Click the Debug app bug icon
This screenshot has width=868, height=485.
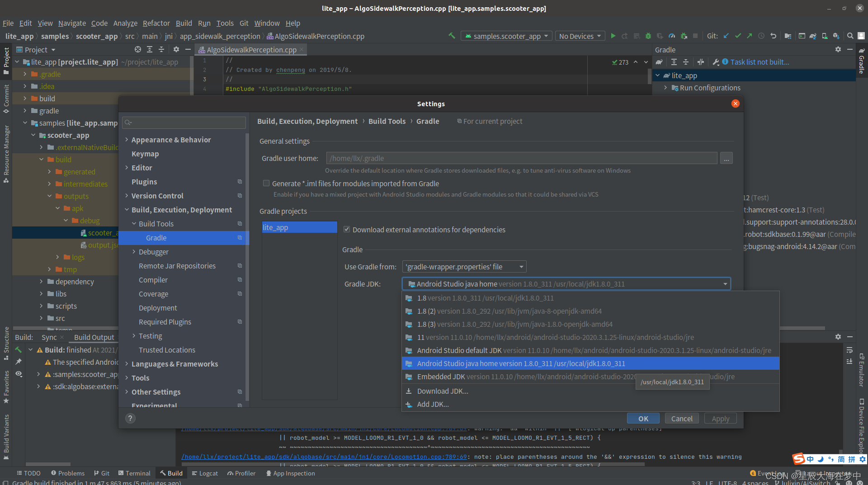(x=648, y=36)
